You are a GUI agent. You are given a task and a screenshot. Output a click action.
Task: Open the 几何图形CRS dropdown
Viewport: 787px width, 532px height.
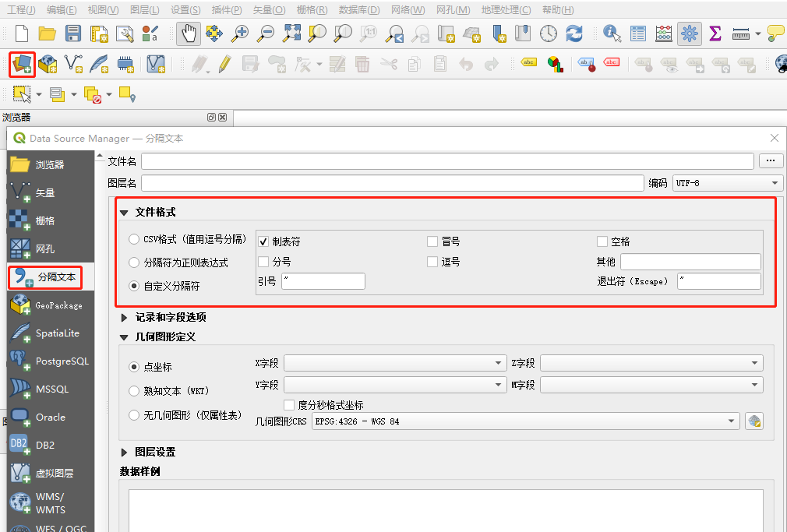(x=525, y=421)
